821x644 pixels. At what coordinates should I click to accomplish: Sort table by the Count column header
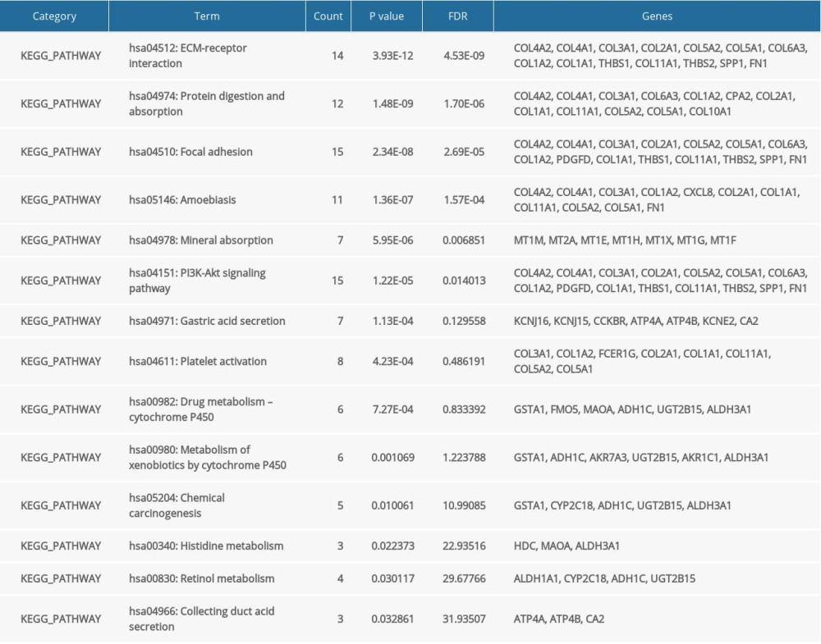(328, 16)
